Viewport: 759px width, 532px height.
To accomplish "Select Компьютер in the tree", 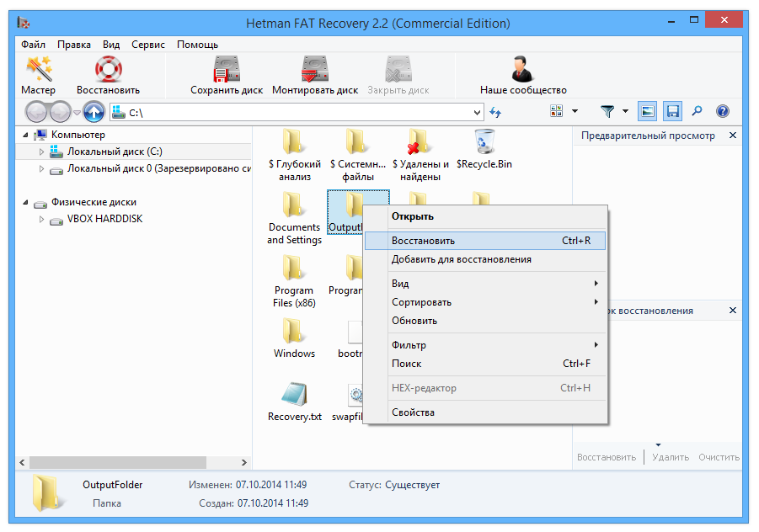I will pos(78,135).
